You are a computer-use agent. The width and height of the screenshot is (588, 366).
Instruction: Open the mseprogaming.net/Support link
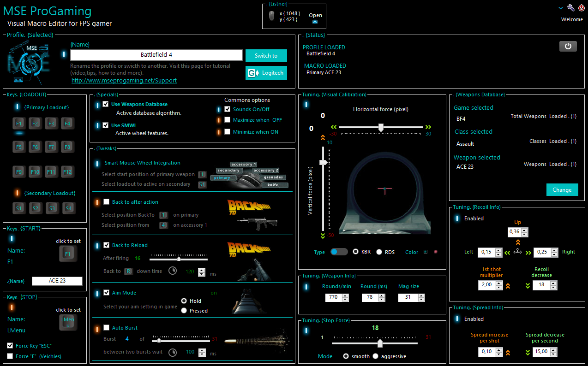point(124,80)
